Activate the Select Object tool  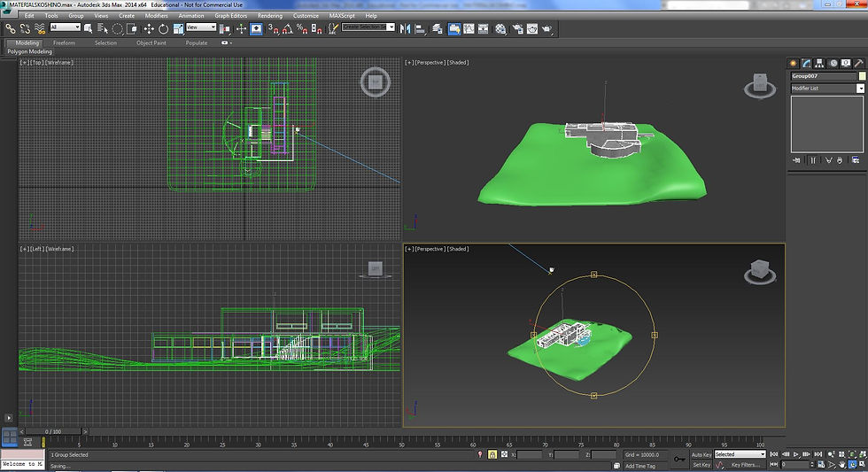[x=88, y=28]
